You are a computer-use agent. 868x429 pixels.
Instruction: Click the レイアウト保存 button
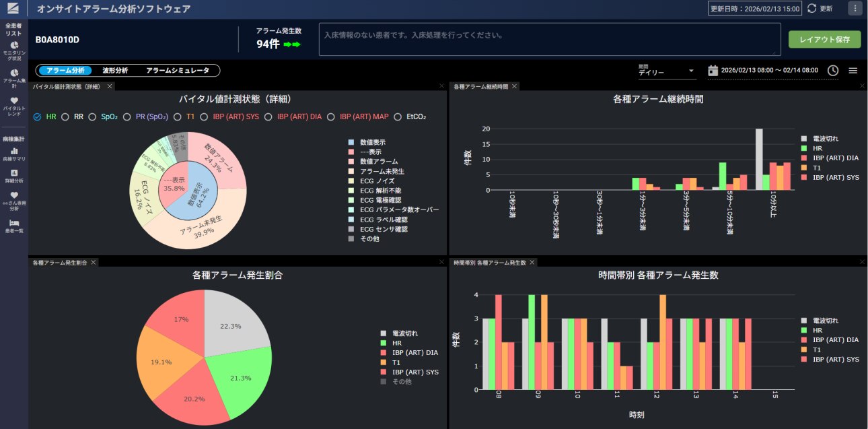pyautogui.click(x=824, y=40)
